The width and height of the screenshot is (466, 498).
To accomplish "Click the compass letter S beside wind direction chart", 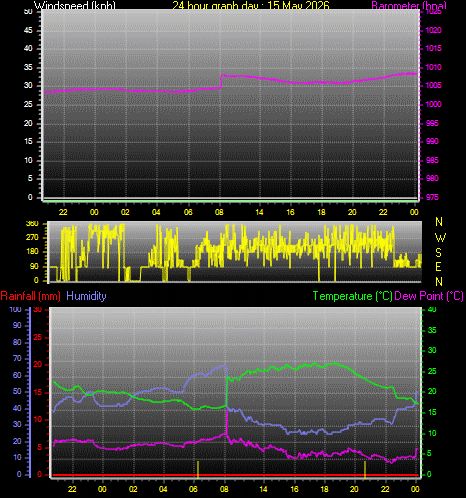I will [439, 253].
